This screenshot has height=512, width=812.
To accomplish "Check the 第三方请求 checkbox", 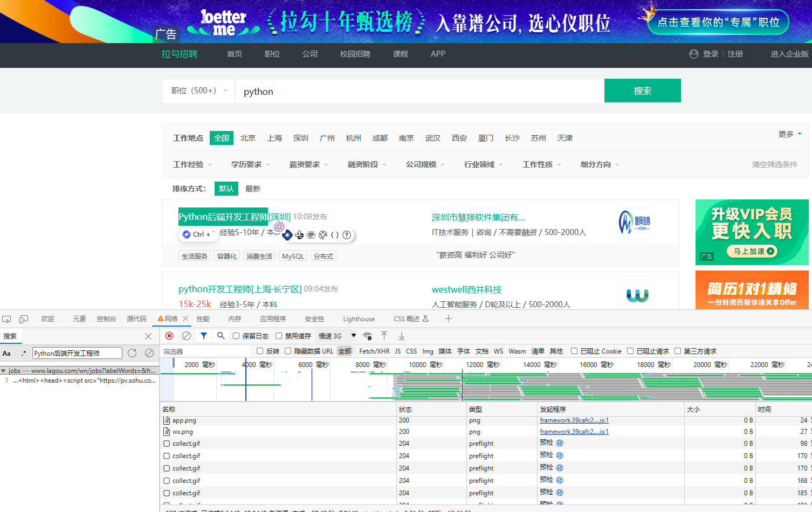I will click(678, 351).
